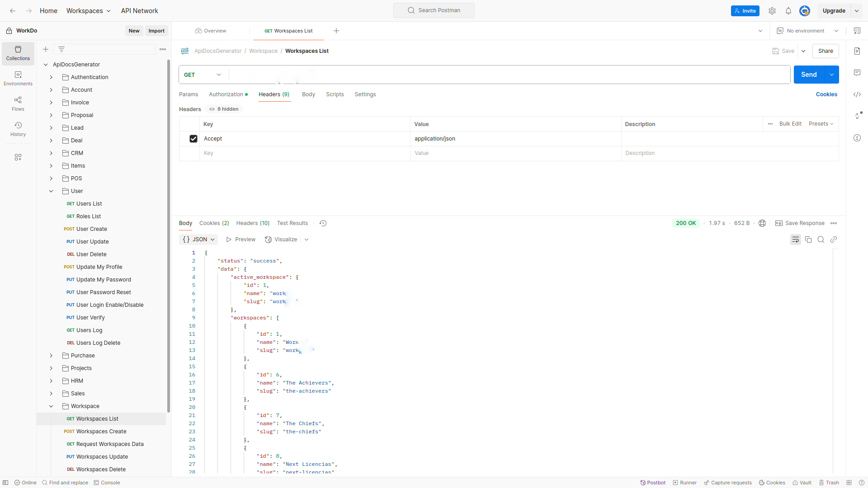This screenshot has height=488, width=868.
Task: Open the response Cookies (2) tab
Action: (214, 223)
